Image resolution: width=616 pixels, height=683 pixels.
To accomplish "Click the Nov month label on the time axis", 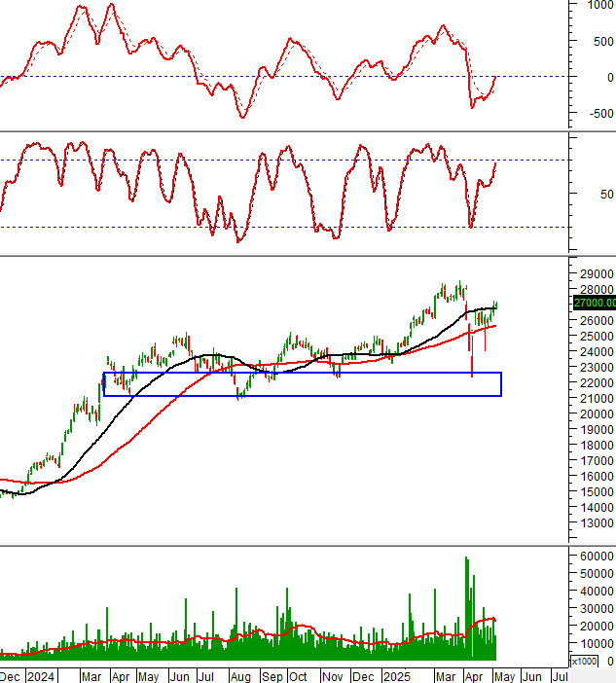I will click(x=333, y=676).
